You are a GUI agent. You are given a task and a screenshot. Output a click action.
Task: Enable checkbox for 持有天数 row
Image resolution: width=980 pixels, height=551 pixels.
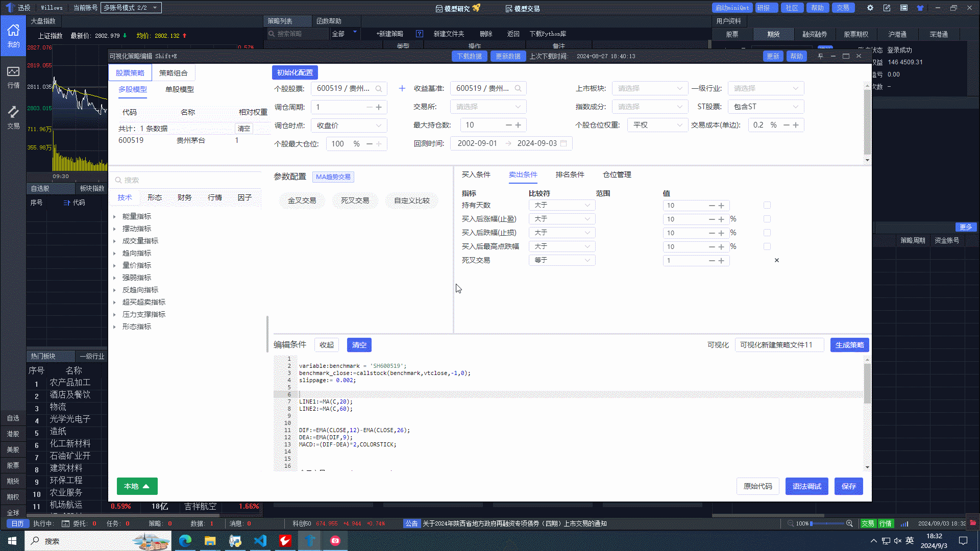(767, 205)
